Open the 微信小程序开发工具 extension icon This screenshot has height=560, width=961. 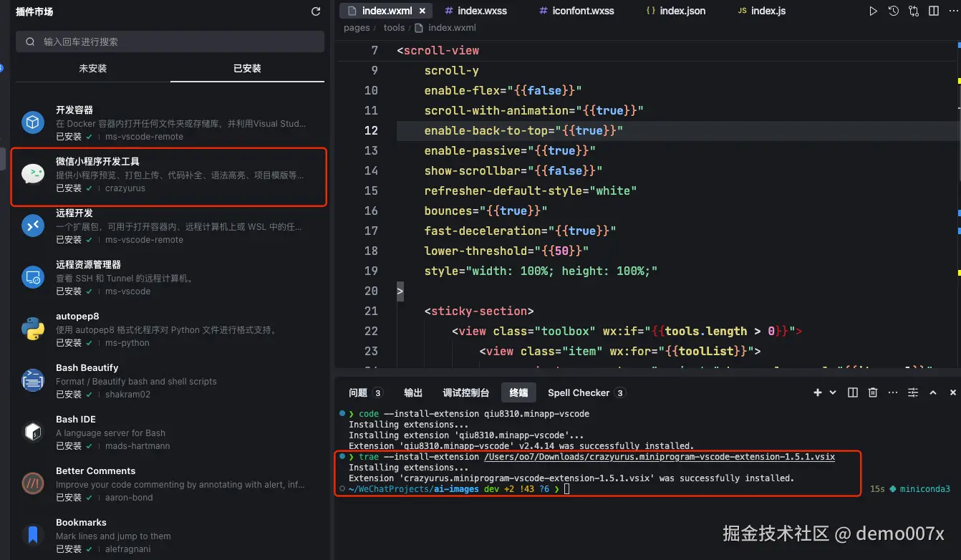pyautogui.click(x=32, y=175)
